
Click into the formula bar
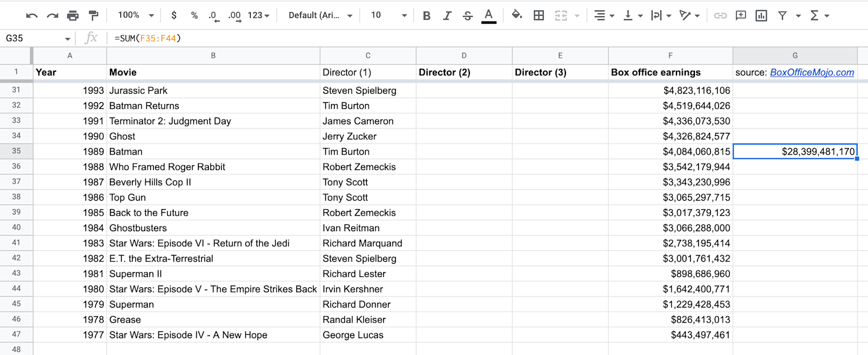point(486,39)
